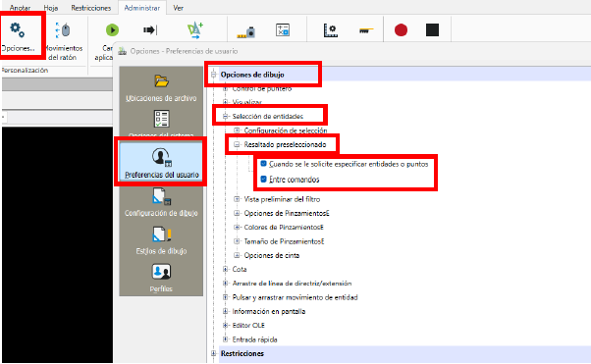Select Preferencias del usuario category
Image resolution: width=591 pixels, height=364 pixels.
click(161, 163)
